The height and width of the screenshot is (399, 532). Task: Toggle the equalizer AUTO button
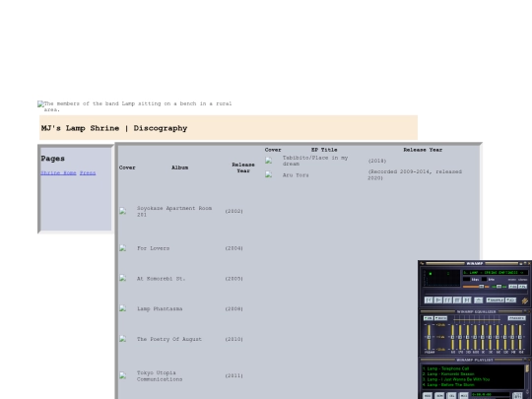[x=440, y=318]
